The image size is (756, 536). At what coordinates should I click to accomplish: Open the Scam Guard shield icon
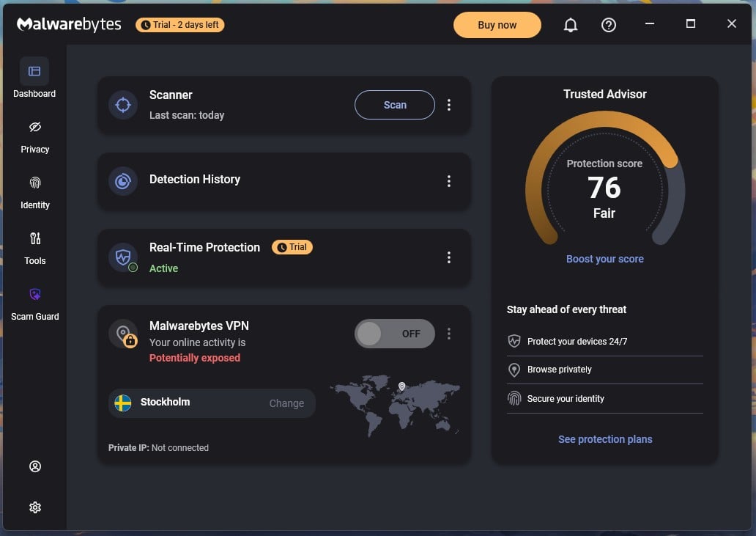(34, 294)
